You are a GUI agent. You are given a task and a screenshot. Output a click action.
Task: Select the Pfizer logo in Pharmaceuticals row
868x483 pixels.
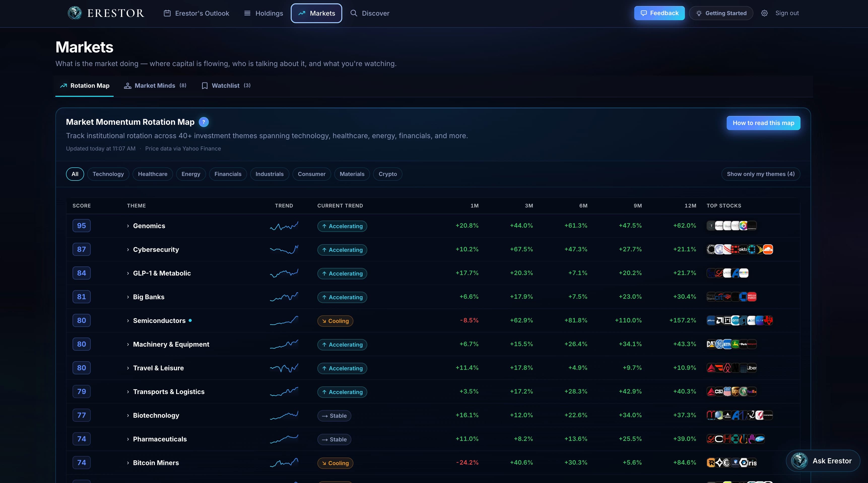(x=760, y=439)
